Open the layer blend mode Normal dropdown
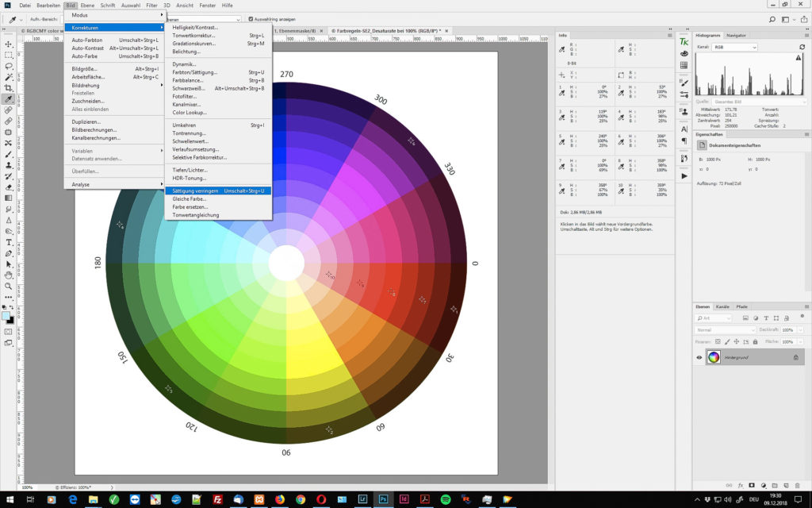Viewport: 812px width, 508px height. 725,329
